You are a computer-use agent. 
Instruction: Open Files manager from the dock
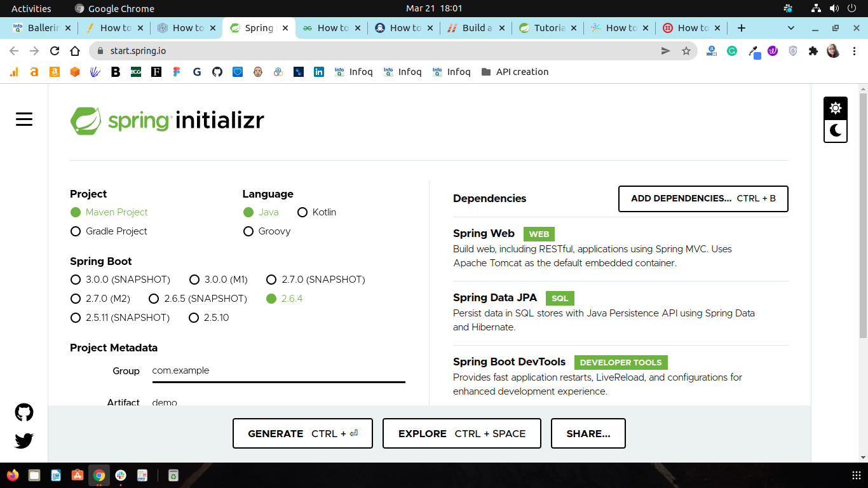(34, 475)
